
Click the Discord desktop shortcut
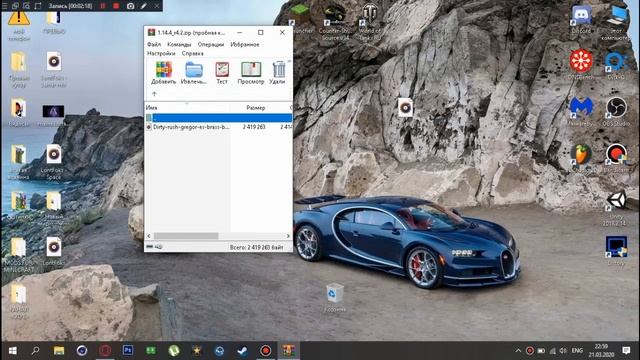pyautogui.click(x=581, y=18)
